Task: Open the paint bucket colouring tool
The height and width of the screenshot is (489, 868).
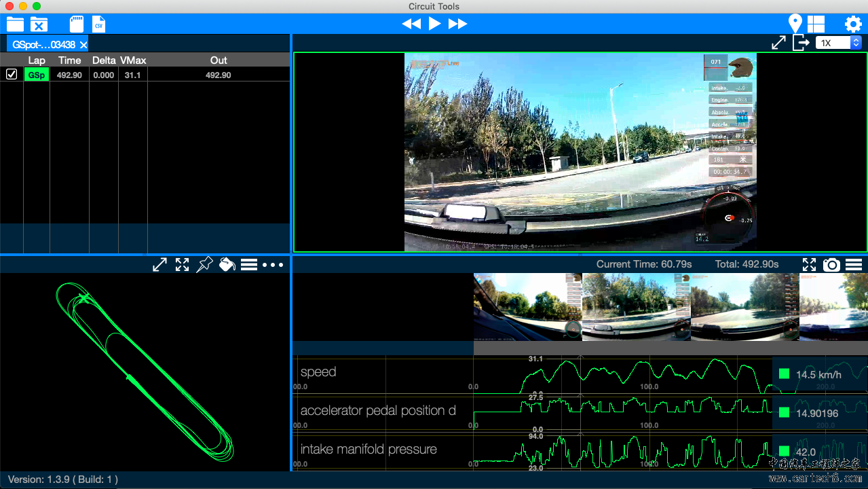Action: coord(227,265)
